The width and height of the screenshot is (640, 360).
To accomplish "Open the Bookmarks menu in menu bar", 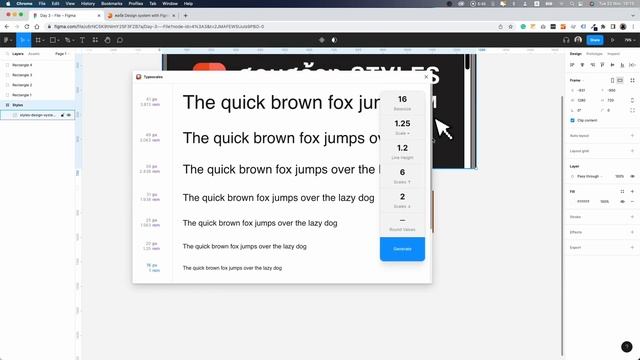I will click(111, 4).
